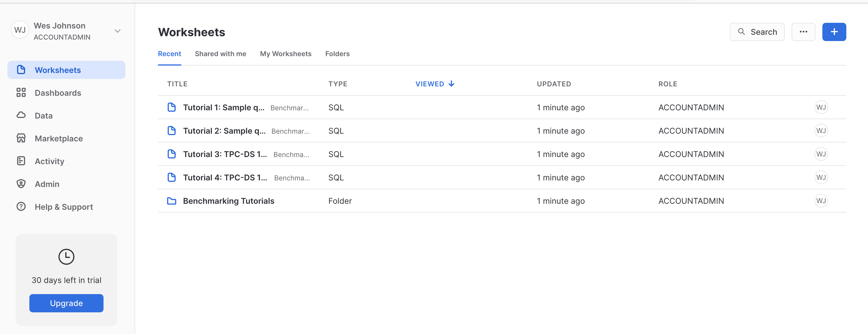Click '1 minute ago' on Tutorial 1 row
This screenshot has width=868, height=334.
[561, 107]
